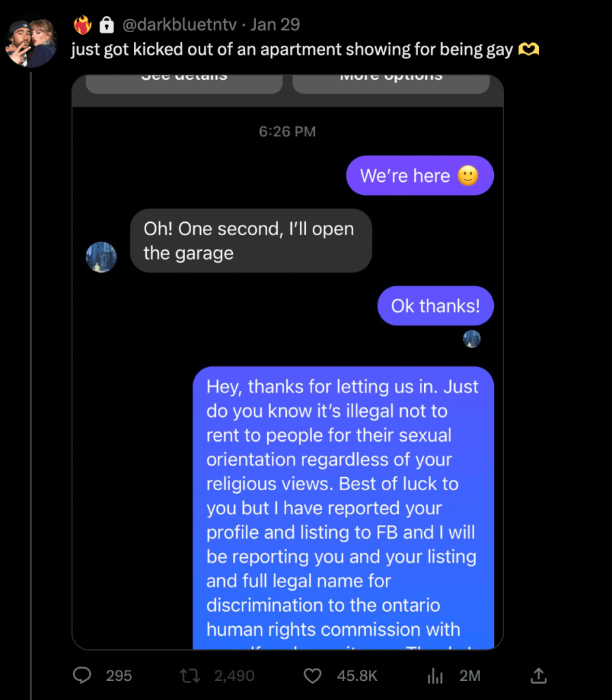Image resolution: width=612 pixels, height=700 pixels.
Task: Click the reply speech bubble icon
Action: [x=83, y=675]
